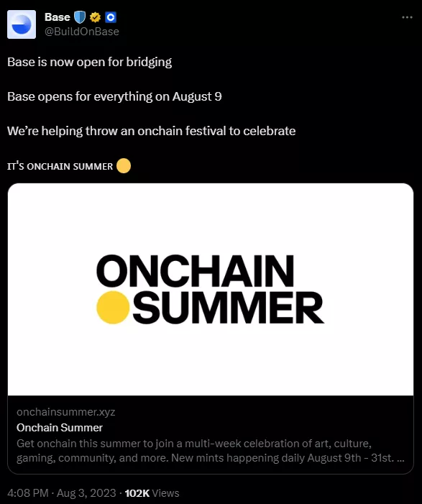
Task: Click the Base display name
Action: [x=58, y=17]
